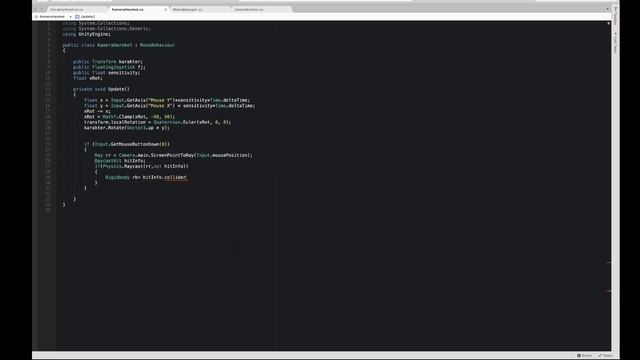Open the Errors pad in status bar

click(584, 356)
